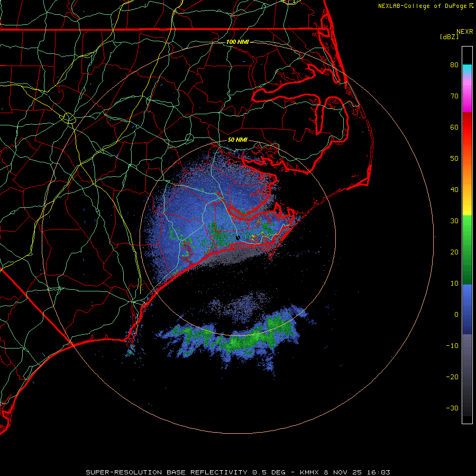Click the [dBZ] unit label above the scale
This screenshot has height=476, width=476.
449,37
